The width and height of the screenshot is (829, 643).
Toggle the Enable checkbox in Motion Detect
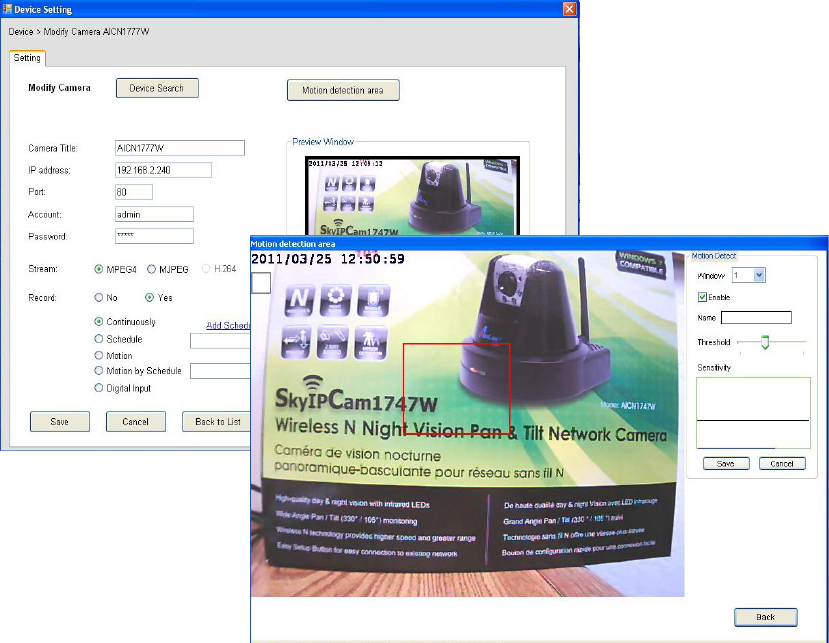click(702, 297)
